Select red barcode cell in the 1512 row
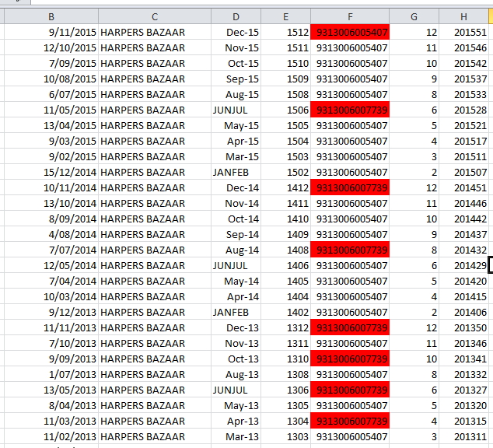Image resolution: width=493 pixels, height=448 pixels. [350, 32]
